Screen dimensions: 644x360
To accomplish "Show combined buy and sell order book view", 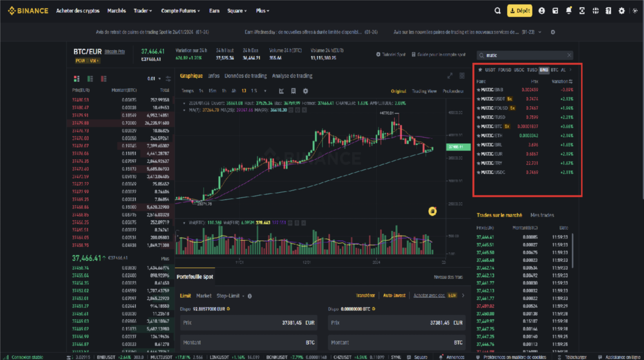I will click(x=77, y=79).
